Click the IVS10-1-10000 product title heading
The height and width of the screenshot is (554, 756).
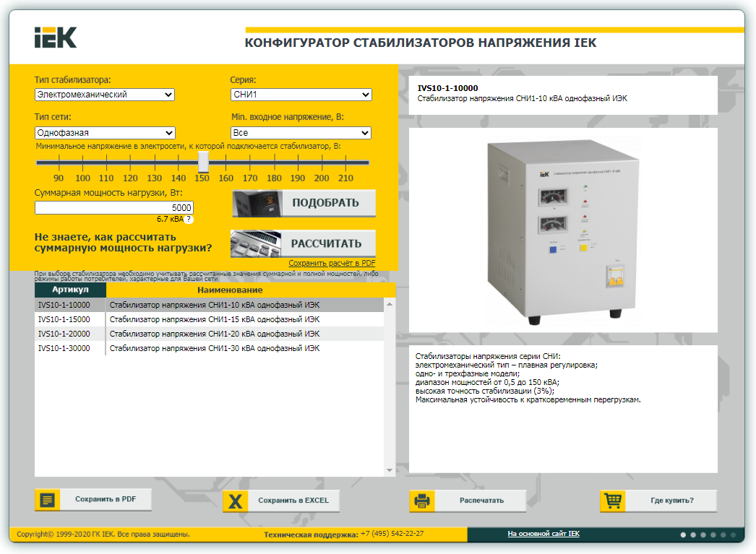[x=448, y=88]
